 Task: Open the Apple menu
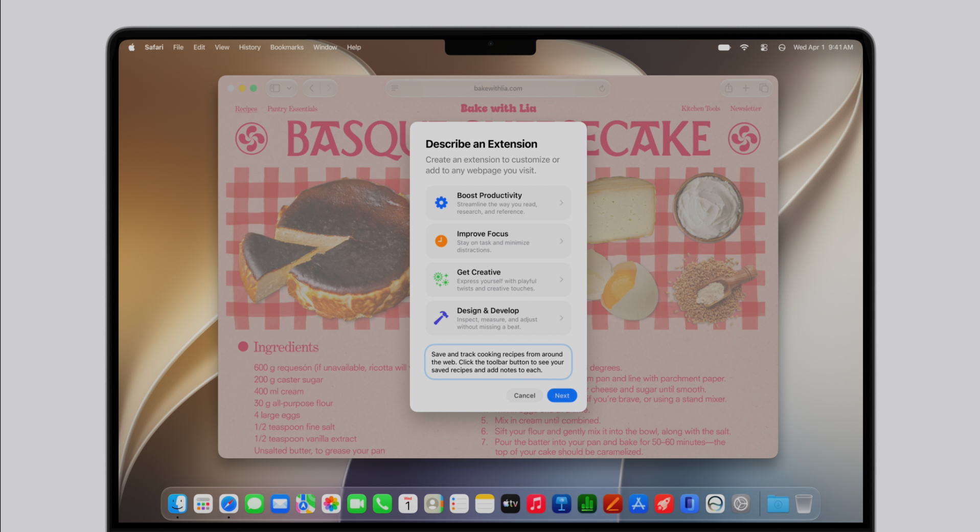(x=131, y=47)
